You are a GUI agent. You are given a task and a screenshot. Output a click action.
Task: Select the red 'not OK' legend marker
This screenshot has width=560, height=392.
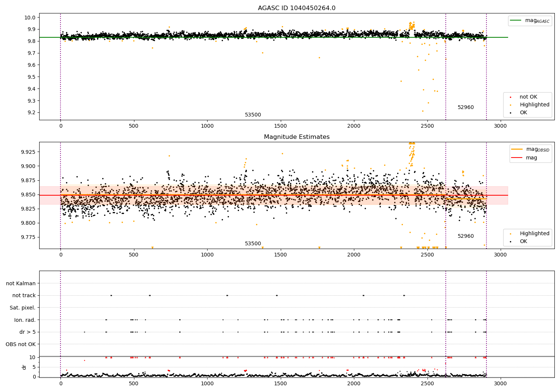click(510, 97)
